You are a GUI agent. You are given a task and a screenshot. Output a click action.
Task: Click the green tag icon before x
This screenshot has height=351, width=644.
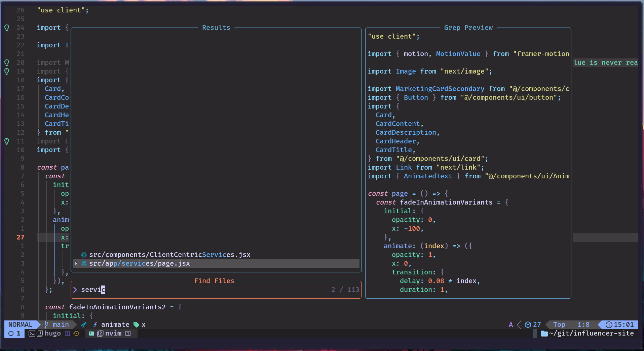pos(136,324)
